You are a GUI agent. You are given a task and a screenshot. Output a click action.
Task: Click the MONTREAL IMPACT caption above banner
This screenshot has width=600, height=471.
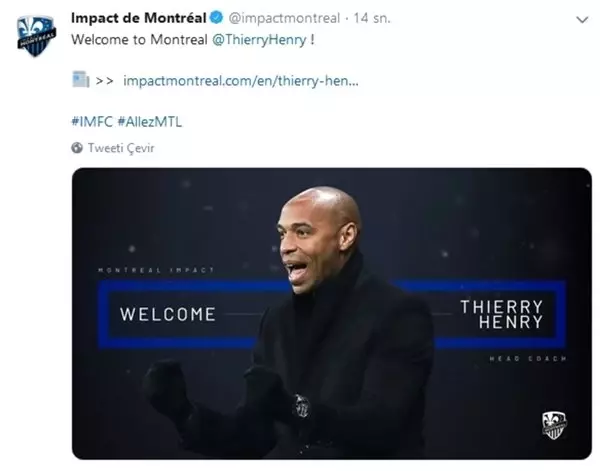[156, 270]
